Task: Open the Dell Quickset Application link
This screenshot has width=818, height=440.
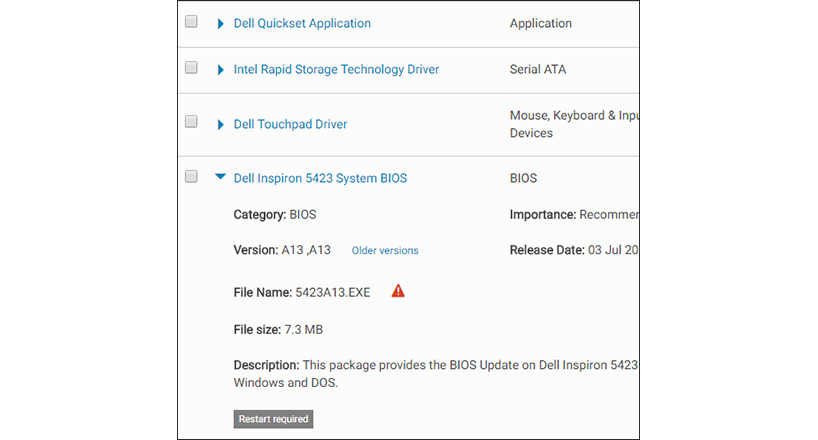Action: coord(302,23)
